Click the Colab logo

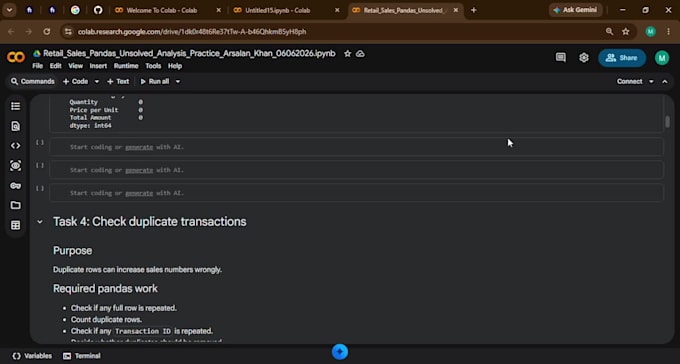click(16, 57)
